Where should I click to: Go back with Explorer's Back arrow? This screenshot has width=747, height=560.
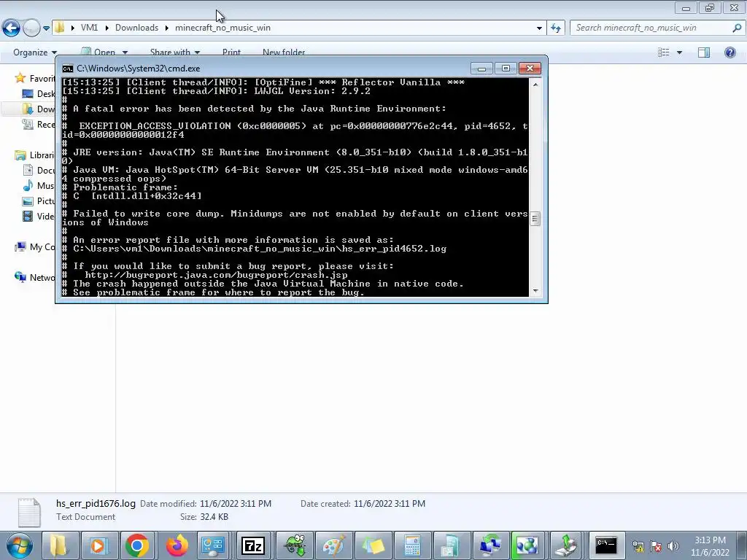[12, 28]
